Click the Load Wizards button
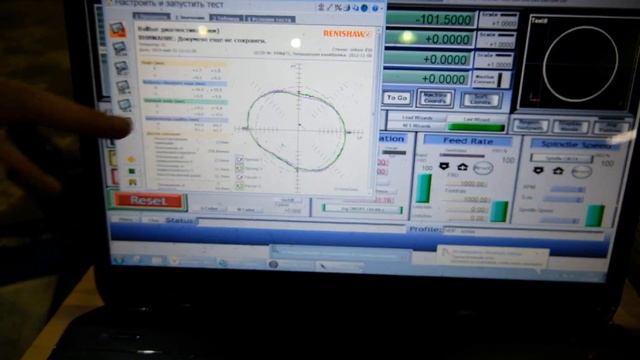 point(417,118)
